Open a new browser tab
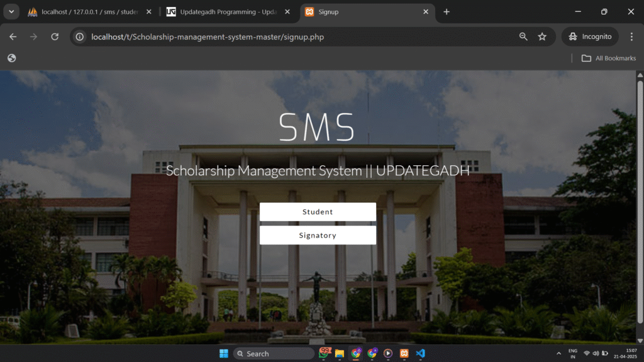The width and height of the screenshot is (644, 362). [x=447, y=12]
